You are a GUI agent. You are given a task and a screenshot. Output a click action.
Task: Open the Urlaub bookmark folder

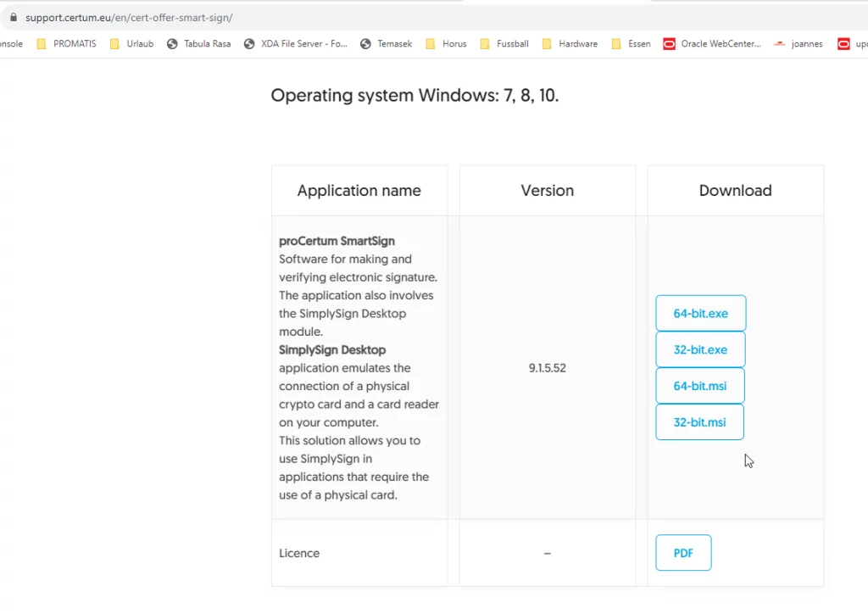click(x=131, y=44)
